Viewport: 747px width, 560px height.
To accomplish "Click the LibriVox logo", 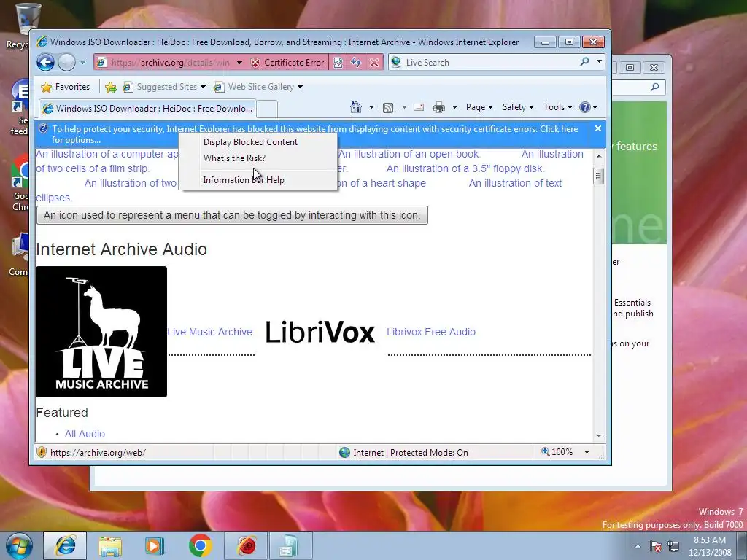I will pyautogui.click(x=320, y=332).
